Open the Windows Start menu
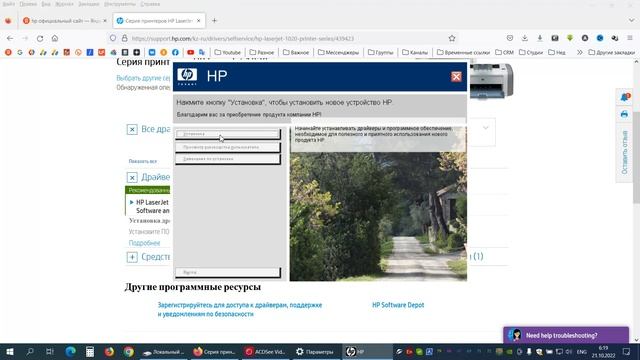640x360 pixels. [10, 351]
